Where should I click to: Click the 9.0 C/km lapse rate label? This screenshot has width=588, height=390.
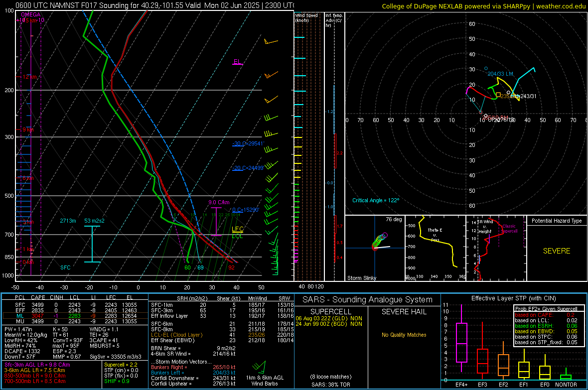[219, 203]
